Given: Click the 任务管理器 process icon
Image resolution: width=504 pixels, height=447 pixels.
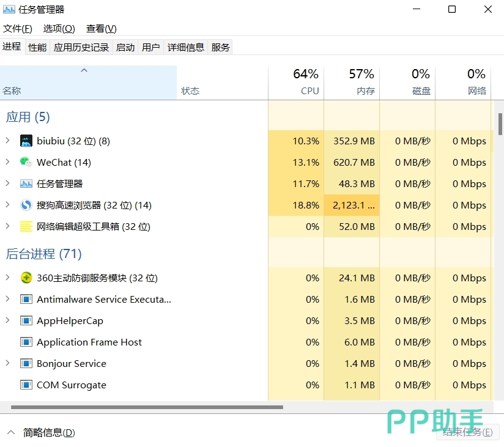Looking at the screenshot, I should coord(26,184).
